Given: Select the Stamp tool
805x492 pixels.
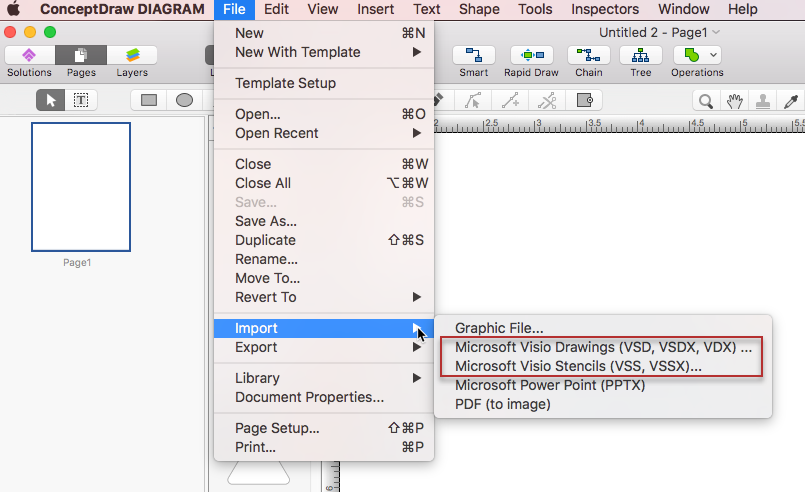Looking at the screenshot, I should 763,101.
